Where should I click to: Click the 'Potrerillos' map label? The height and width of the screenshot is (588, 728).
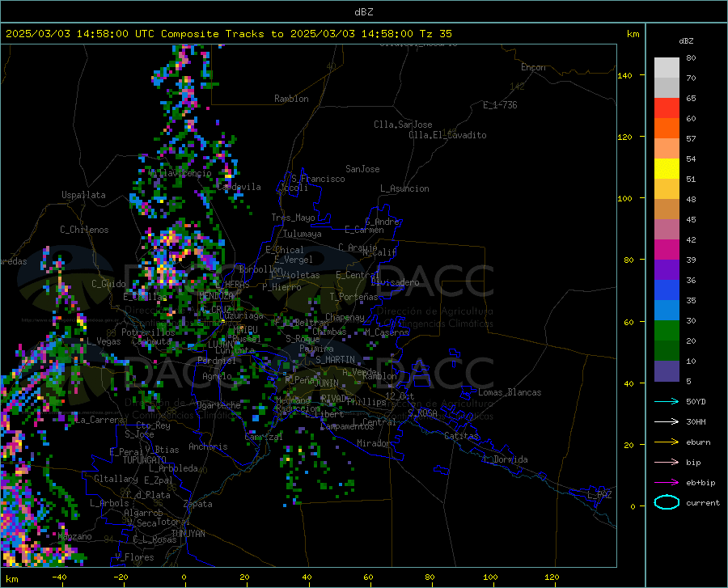[x=148, y=332]
